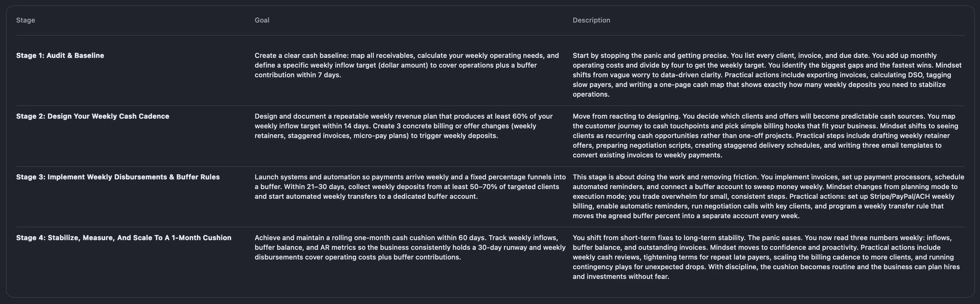Click the description starting 'This stage is about doing'
980x304 pixels.
pyautogui.click(x=768, y=196)
